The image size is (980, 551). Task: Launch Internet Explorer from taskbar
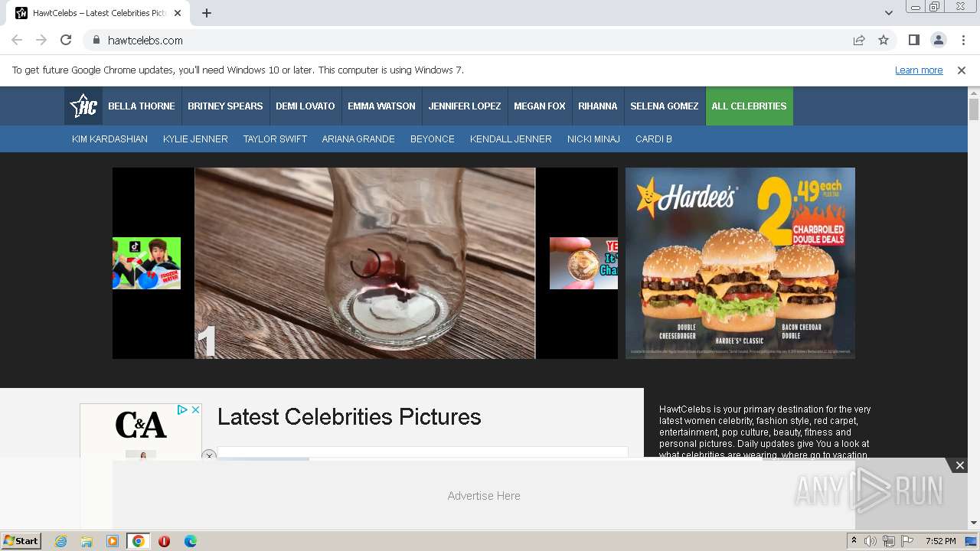60,541
